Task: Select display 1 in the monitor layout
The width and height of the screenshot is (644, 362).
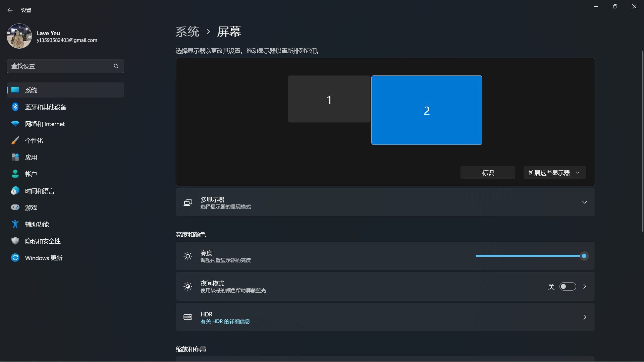Action: click(x=329, y=99)
